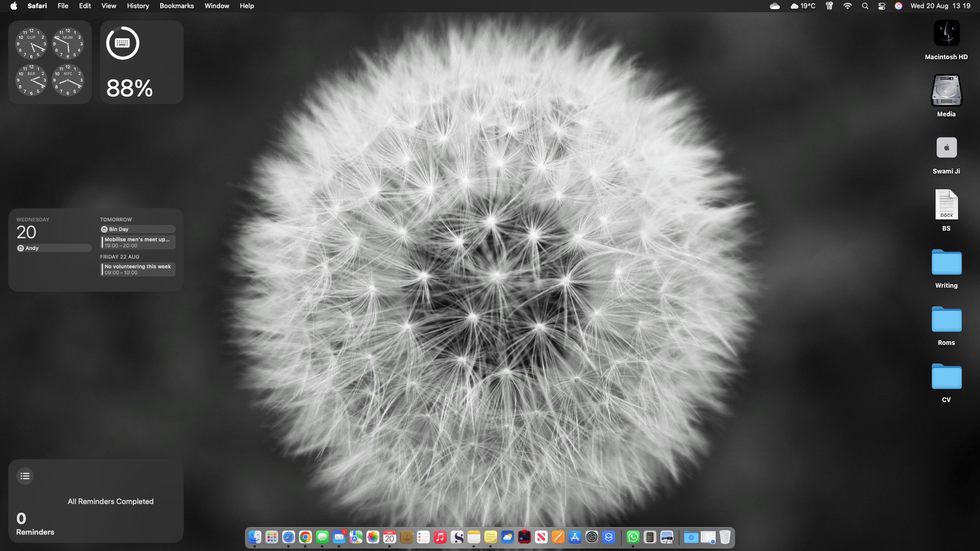The width and height of the screenshot is (980, 551).
Task: Open Launchpad from the Dock
Action: click(272, 537)
